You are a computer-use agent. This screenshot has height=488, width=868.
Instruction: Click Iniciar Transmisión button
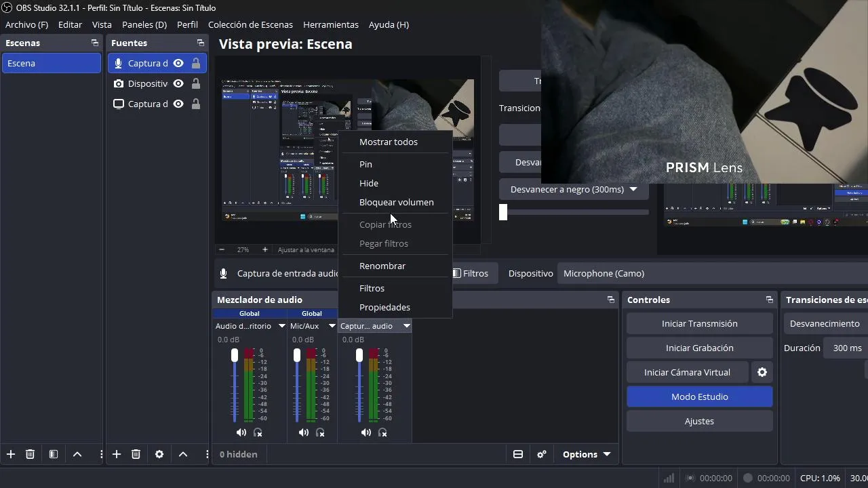700,323
